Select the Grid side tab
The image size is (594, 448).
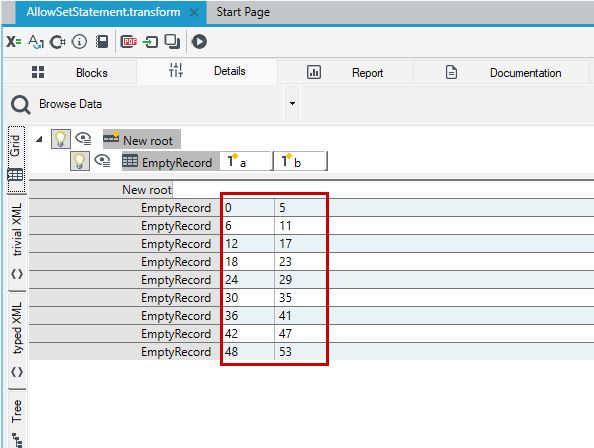point(16,159)
